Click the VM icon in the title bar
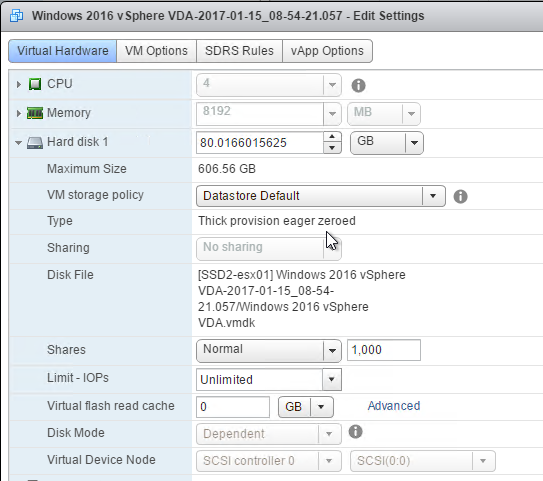Screen dimensions: 543x481 click(16, 16)
